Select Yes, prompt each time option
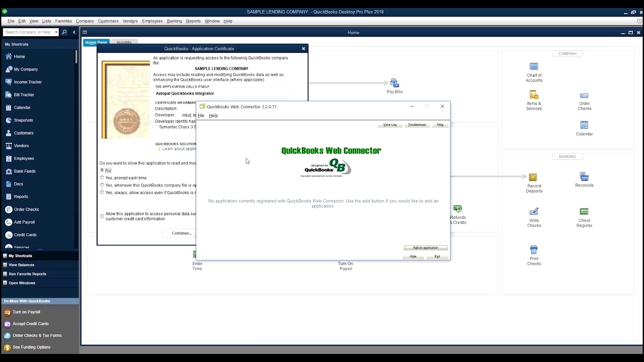 tap(102, 177)
